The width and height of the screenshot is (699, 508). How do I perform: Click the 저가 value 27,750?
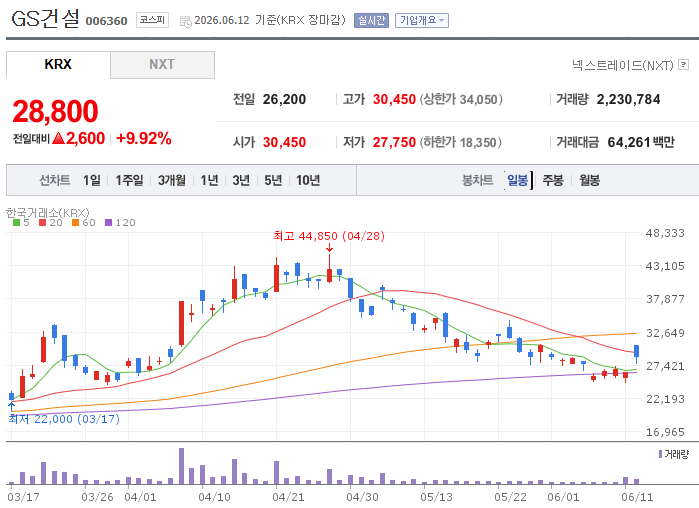click(x=394, y=142)
